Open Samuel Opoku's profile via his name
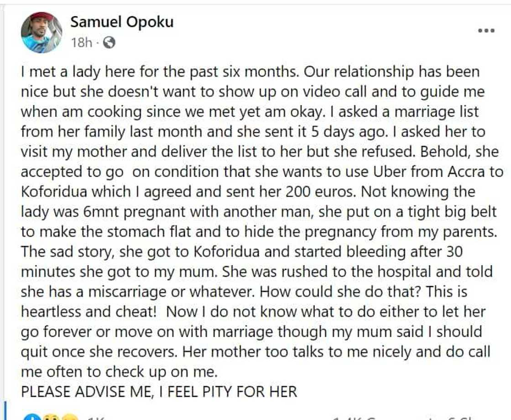The width and height of the screenshot is (511, 420). point(121,21)
